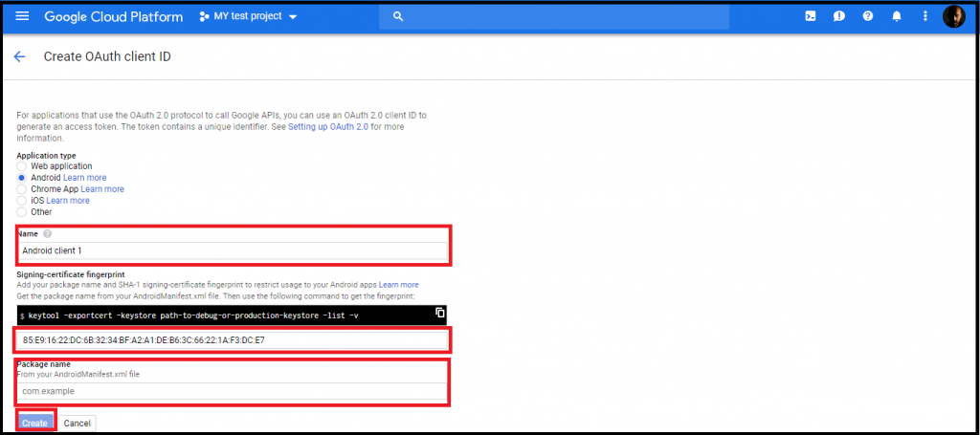Image resolution: width=980 pixels, height=435 pixels.
Task: Click the Package name com.example field
Action: pos(232,391)
